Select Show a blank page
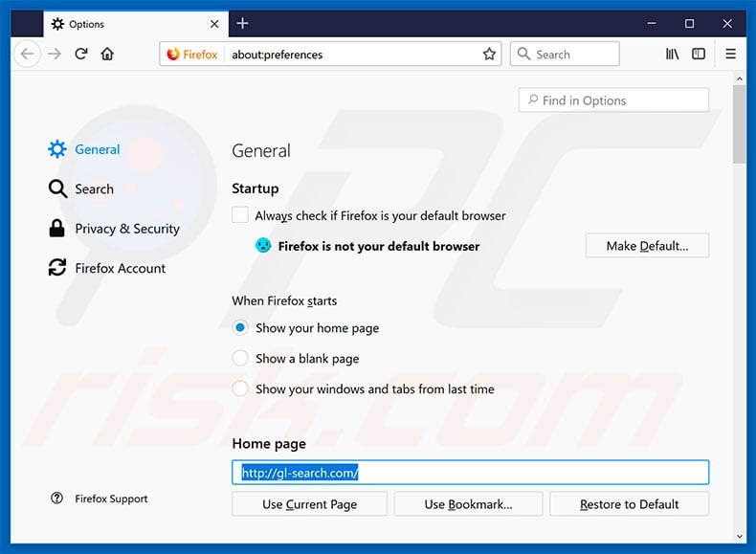Viewport: 756px width, 554px height. click(240, 358)
